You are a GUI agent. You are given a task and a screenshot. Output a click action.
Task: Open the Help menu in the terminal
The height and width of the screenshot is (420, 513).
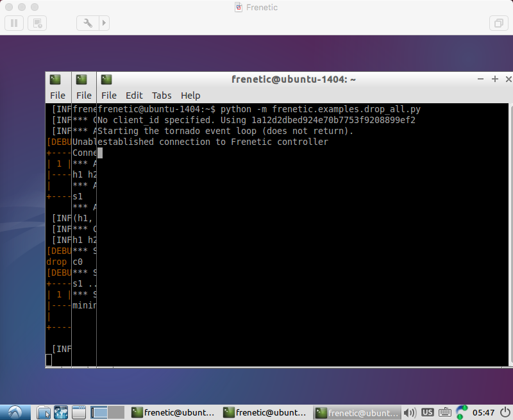tap(190, 96)
